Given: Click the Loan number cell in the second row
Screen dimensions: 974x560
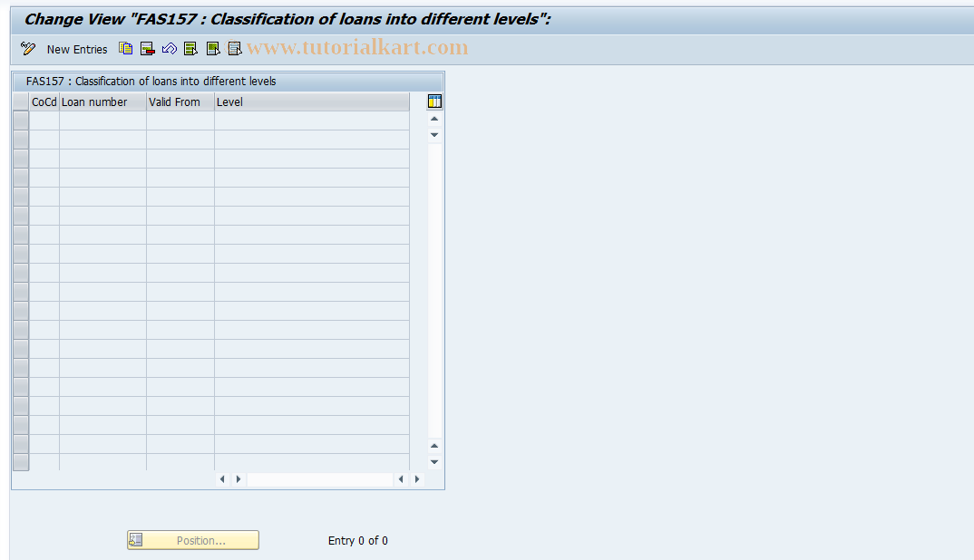Looking at the screenshot, I should (x=103, y=140).
